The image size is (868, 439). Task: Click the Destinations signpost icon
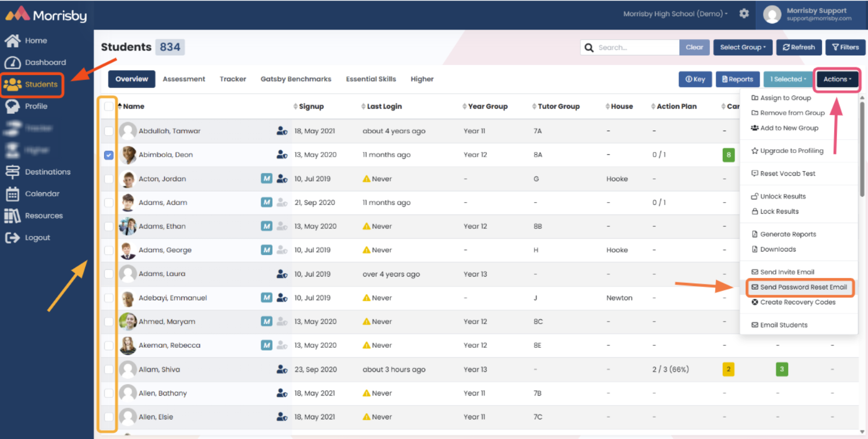click(x=12, y=172)
